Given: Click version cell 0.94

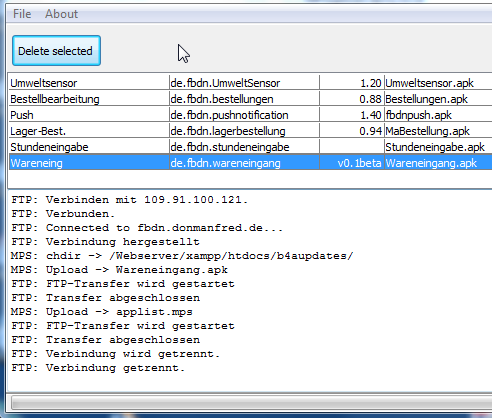Looking at the screenshot, I should 352,131.
